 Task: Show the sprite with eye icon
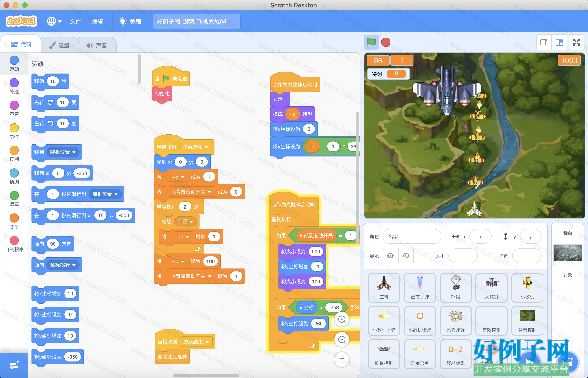[x=390, y=256]
